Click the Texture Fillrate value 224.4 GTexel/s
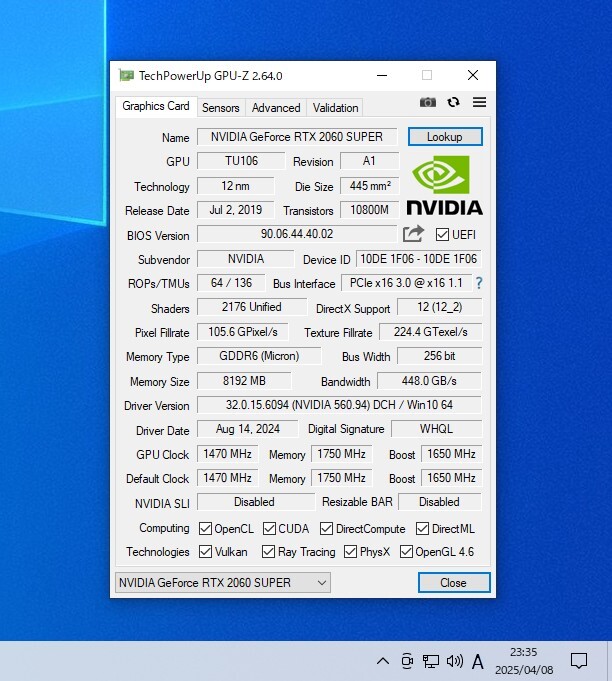This screenshot has height=681, width=612. 430,332
